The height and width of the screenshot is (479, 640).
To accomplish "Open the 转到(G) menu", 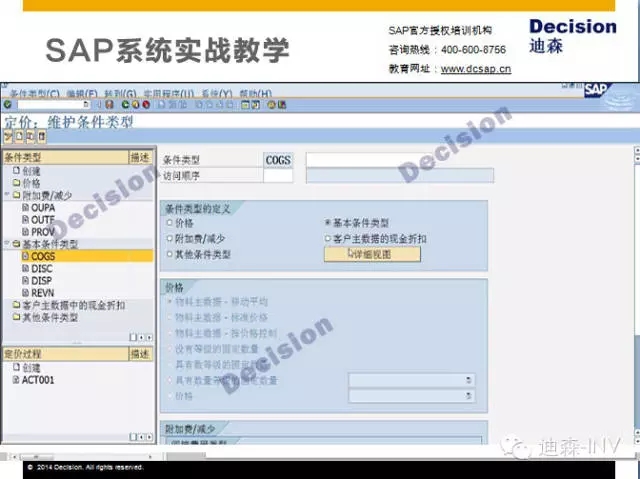I will (x=120, y=94).
